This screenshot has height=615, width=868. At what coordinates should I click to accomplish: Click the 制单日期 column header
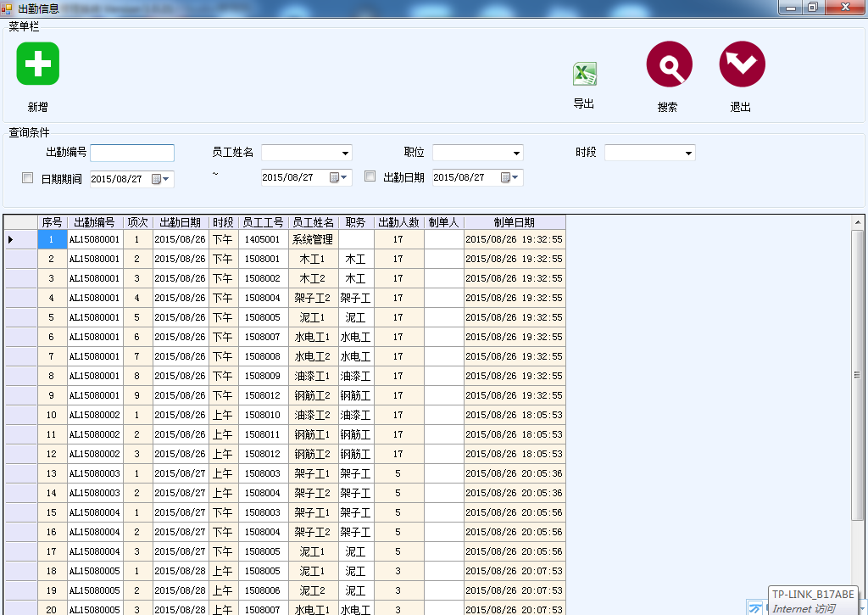pyautogui.click(x=515, y=222)
